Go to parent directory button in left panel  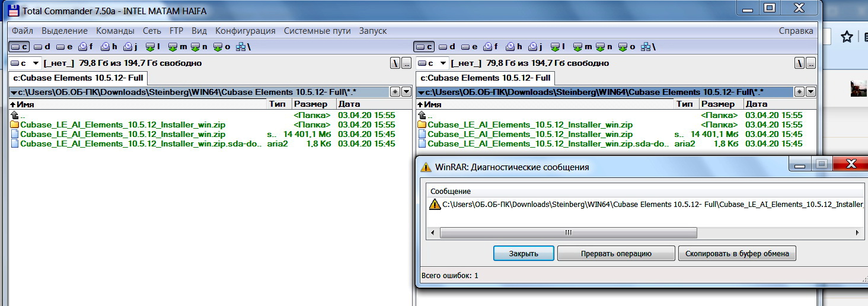406,63
